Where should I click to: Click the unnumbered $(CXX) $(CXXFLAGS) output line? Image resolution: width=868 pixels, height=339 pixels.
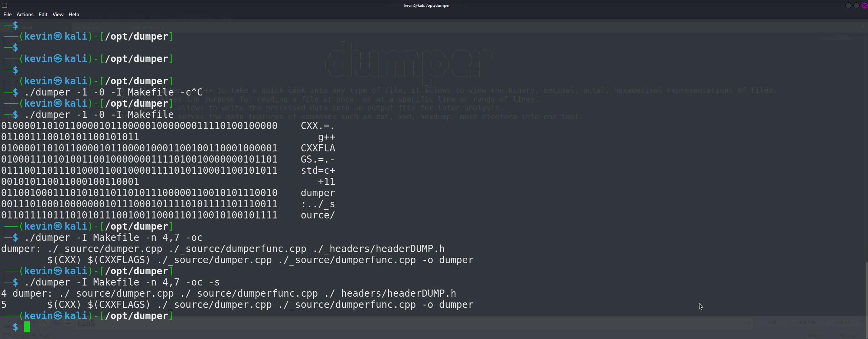coord(260,260)
